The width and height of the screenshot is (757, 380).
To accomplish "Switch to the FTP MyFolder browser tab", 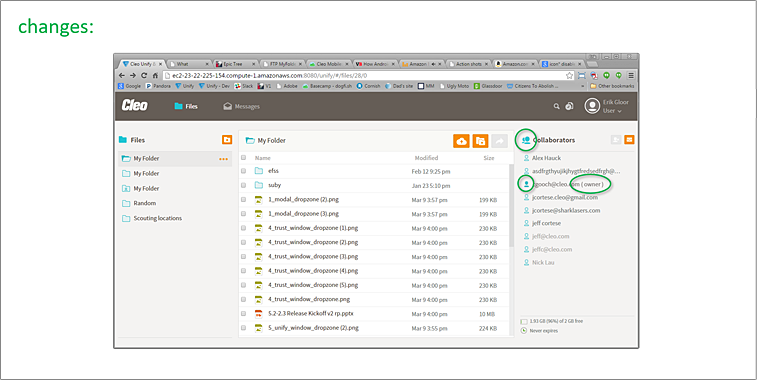I will click(283, 64).
